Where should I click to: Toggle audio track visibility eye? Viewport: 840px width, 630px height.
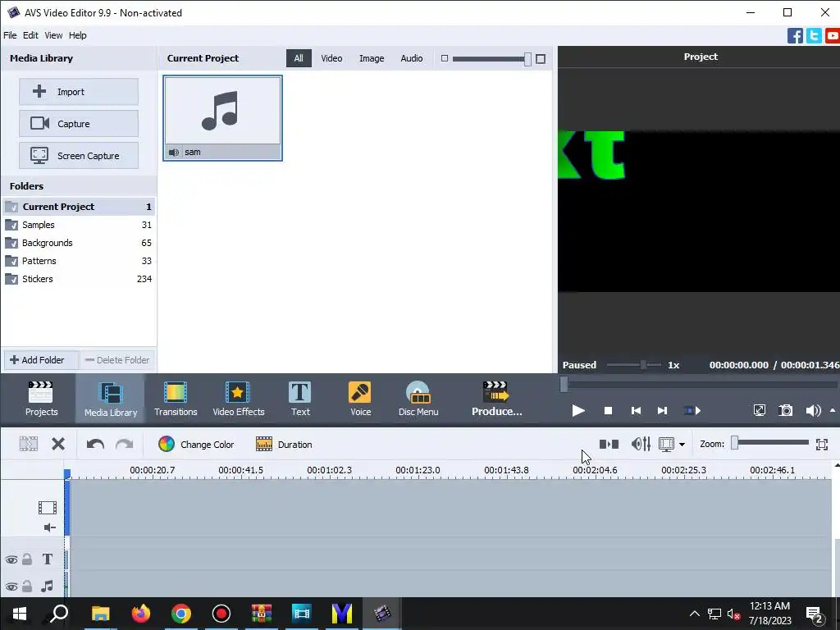click(11, 587)
